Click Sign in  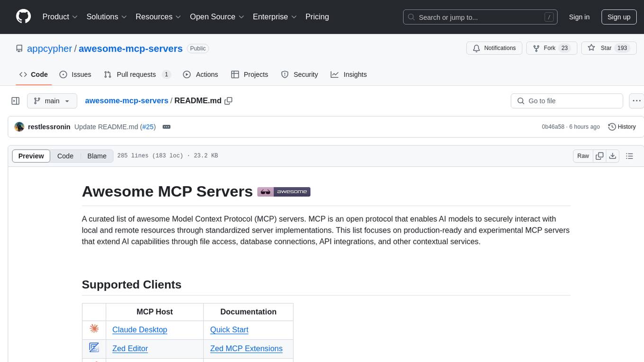click(x=579, y=17)
